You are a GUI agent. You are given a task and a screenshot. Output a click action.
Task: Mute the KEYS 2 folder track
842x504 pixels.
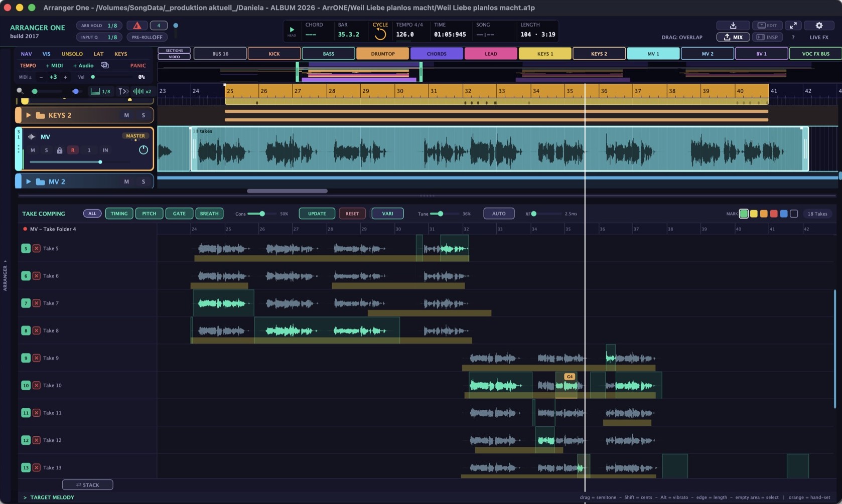[126, 115]
